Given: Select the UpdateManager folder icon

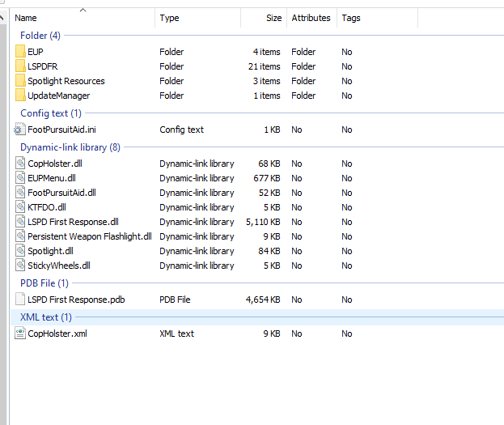Looking at the screenshot, I should click(20, 96).
